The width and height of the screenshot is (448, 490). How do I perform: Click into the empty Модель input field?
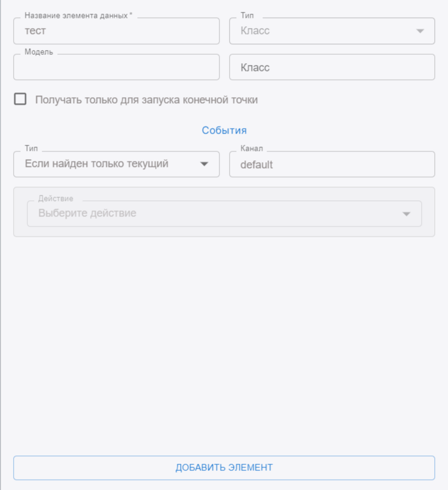click(x=116, y=67)
